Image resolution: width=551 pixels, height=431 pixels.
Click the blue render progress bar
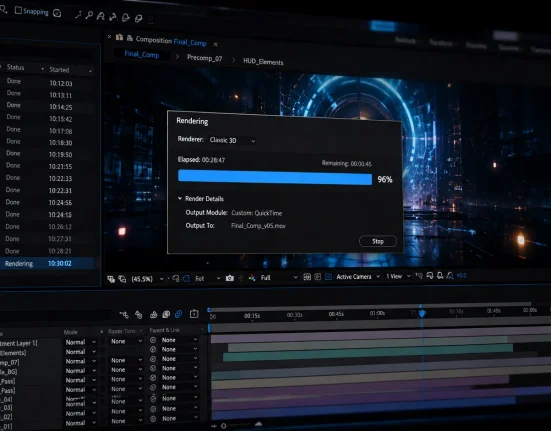[x=275, y=177]
